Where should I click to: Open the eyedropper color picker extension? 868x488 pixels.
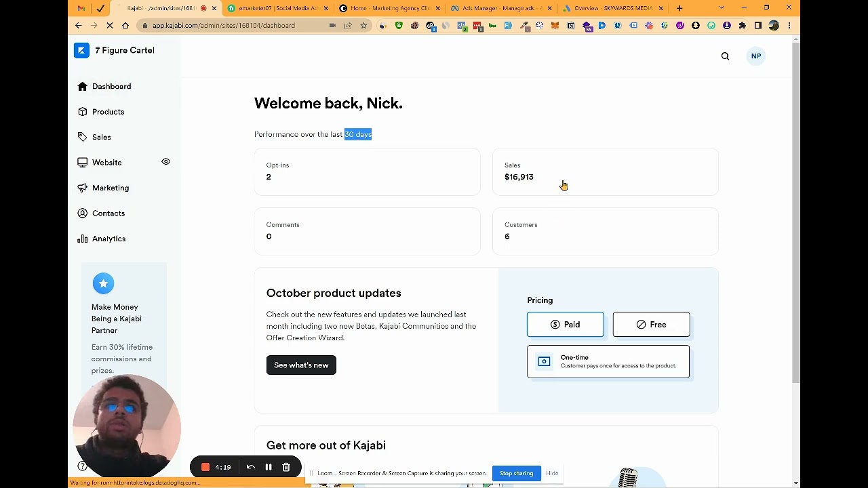(524, 25)
